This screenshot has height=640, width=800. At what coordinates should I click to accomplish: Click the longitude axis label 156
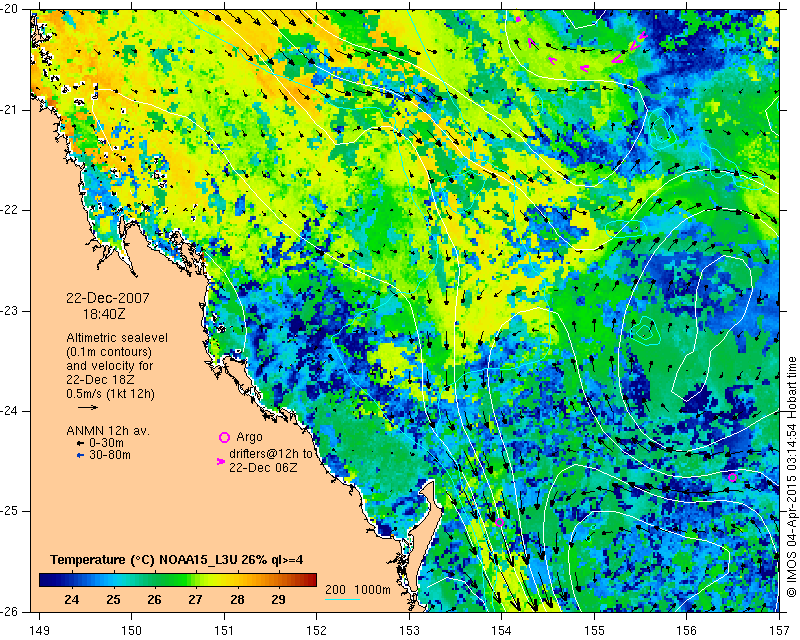[687, 630]
